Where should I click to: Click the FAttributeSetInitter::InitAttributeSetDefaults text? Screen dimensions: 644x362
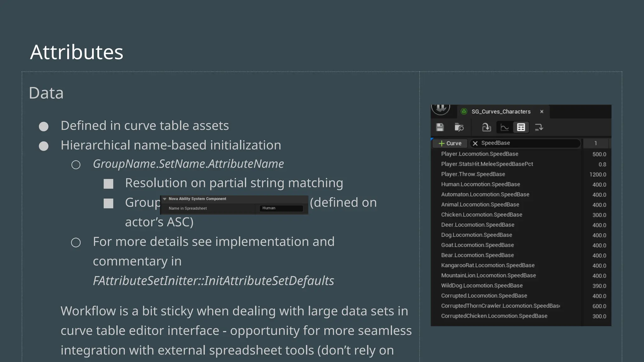214,281
